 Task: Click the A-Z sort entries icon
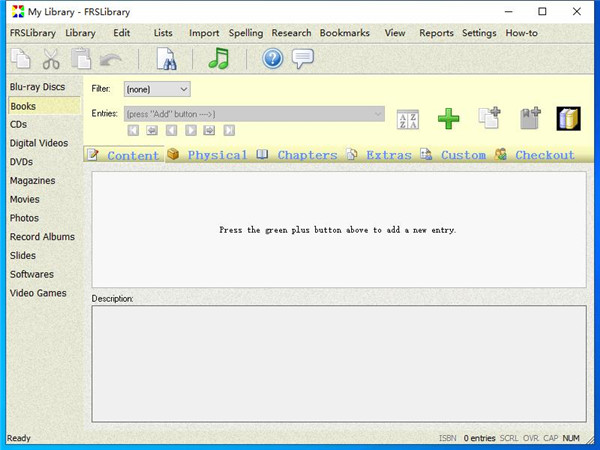pyautogui.click(x=408, y=119)
